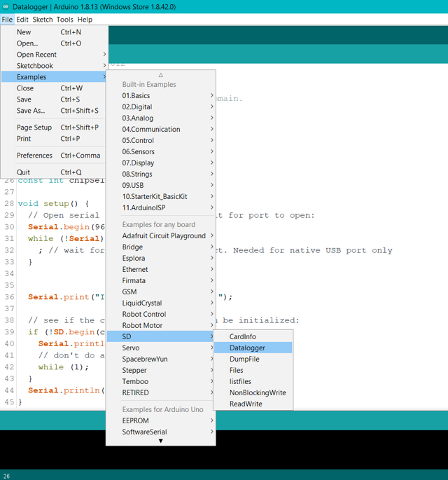Open the CardInfo SD example

click(x=253, y=337)
